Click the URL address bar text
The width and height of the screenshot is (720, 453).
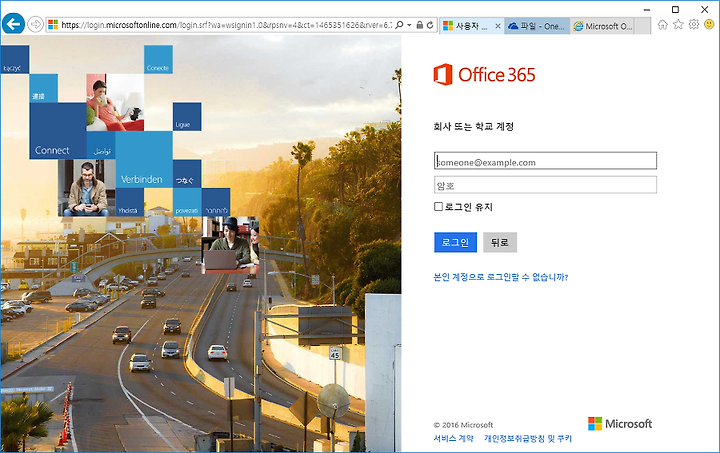(226, 25)
